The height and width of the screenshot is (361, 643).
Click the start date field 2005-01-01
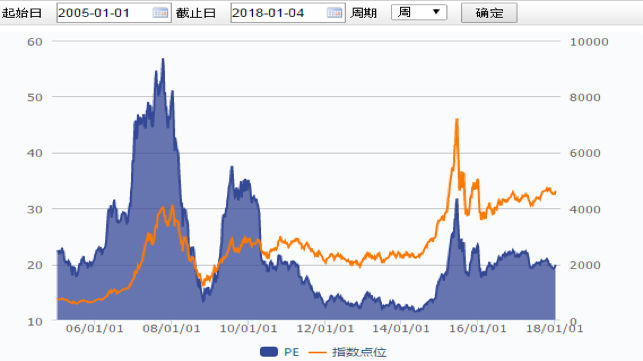coord(114,13)
